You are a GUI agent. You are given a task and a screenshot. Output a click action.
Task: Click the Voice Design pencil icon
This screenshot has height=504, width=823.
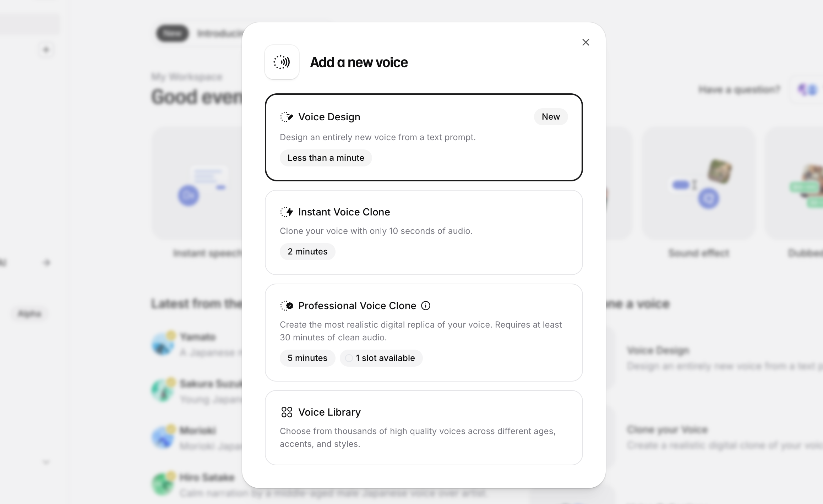(x=287, y=117)
